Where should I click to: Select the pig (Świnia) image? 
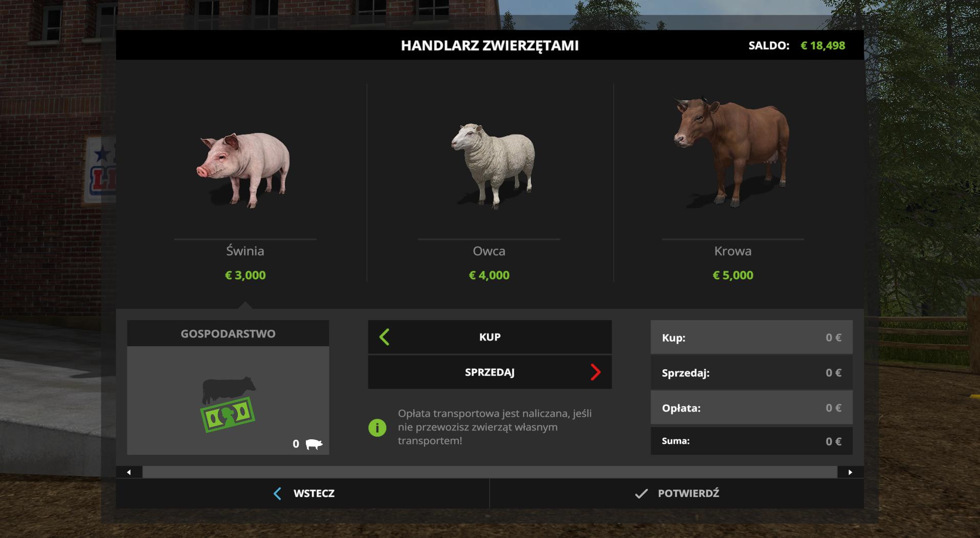coord(243,170)
